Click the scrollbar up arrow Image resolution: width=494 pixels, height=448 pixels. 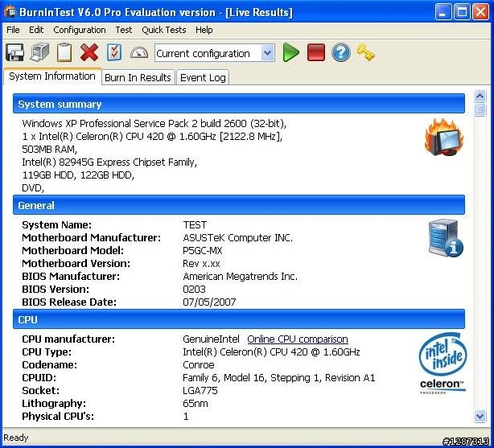tap(480, 96)
